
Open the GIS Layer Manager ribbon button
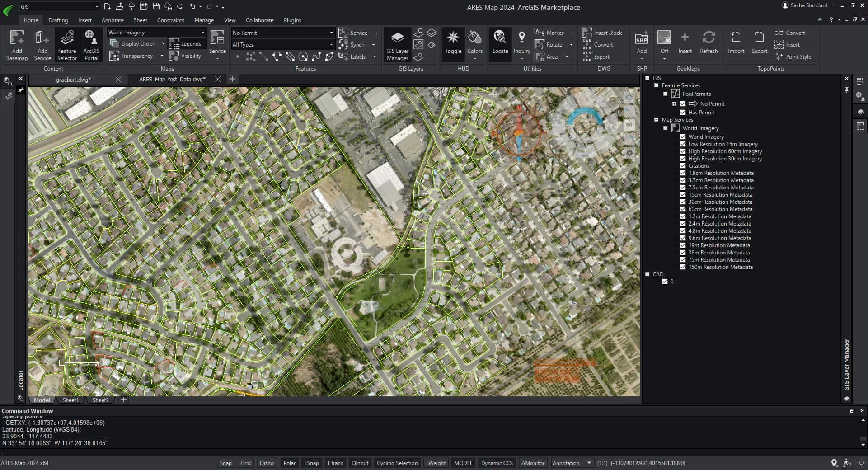397,45
